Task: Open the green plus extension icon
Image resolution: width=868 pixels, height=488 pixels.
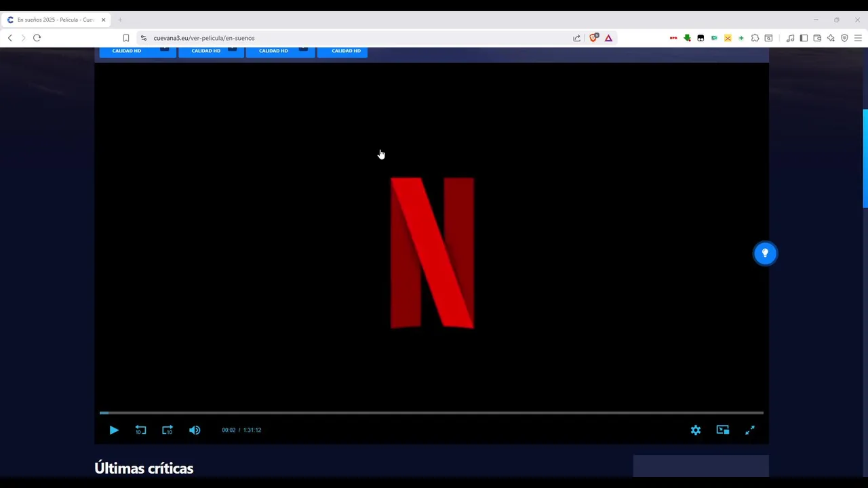Action: point(741,38)
